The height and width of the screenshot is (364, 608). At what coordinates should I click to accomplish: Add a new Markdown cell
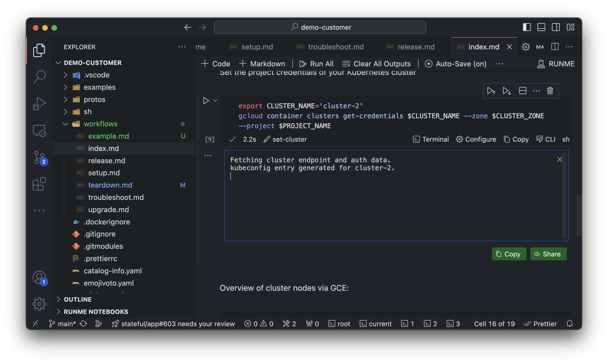[x=262, y=64]
